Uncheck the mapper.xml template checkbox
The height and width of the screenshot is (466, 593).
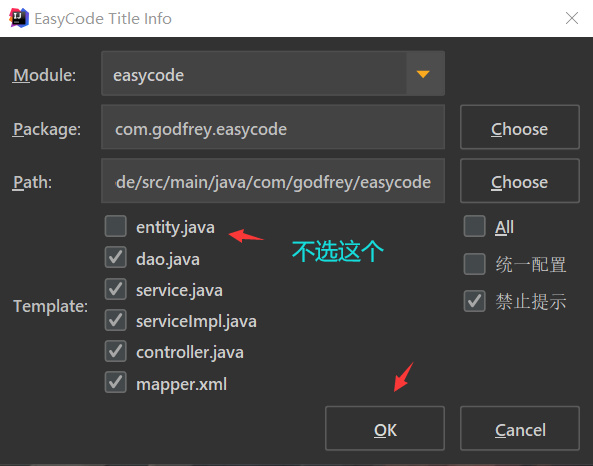coord(116,382)
